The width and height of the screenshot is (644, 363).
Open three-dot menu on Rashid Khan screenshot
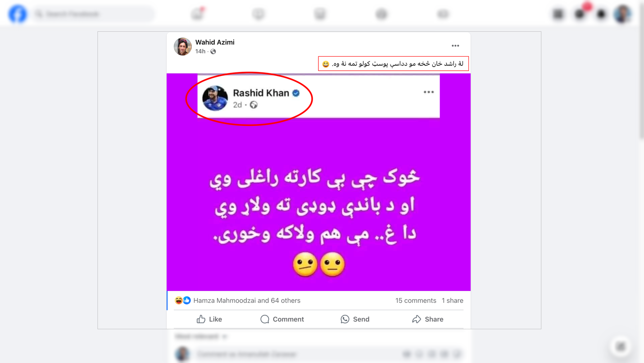pyautogui.click(x=428, y=92)
